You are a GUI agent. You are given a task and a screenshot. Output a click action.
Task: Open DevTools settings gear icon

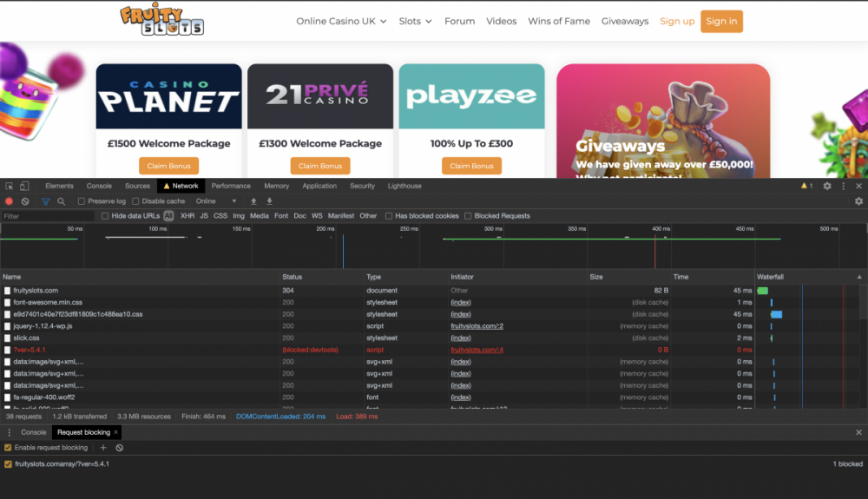coord(827,187)
